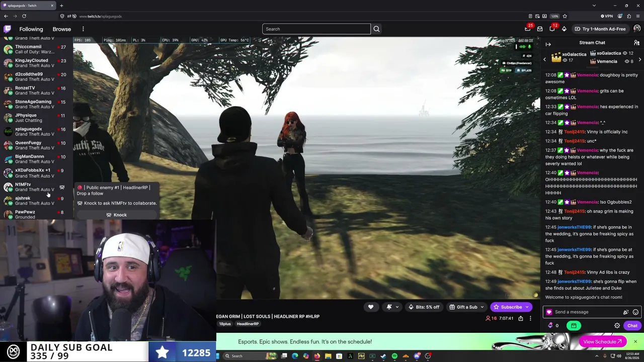Dismiss the Esports schedule banner
Screen dimensions: 644x362
tap(635, 342)
